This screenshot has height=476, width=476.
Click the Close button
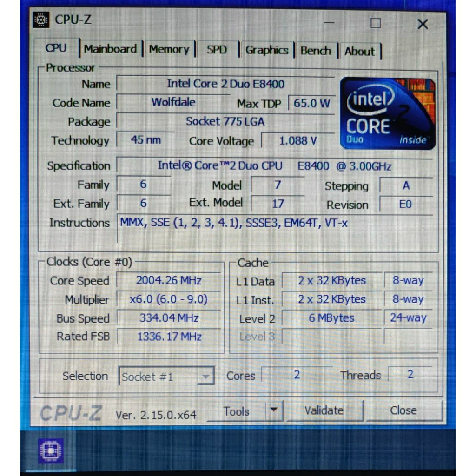click(404, 410)
